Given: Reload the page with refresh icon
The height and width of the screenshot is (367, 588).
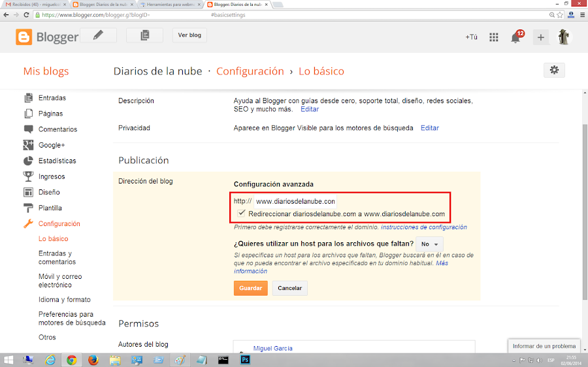Looking at the screenshot, I should (26, 15).
